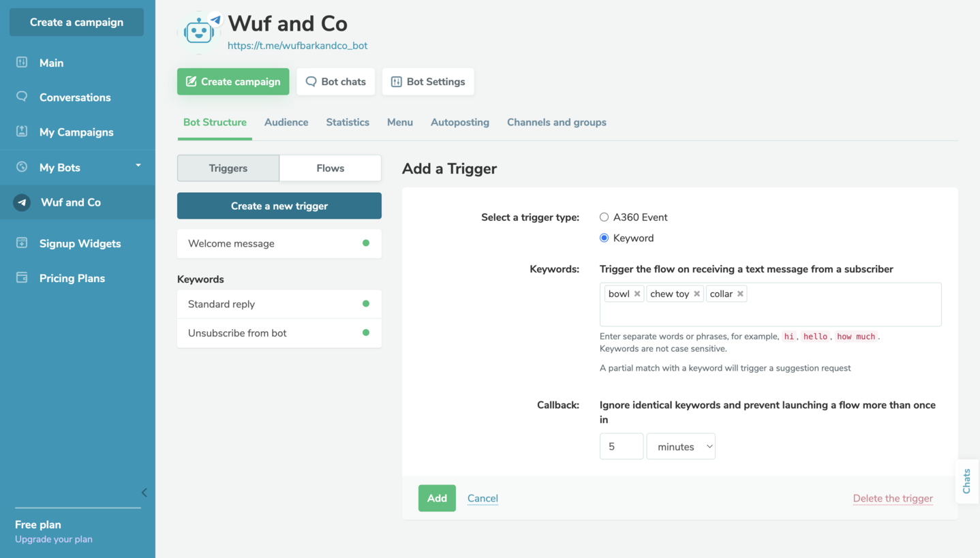Open the Autoposting tab

[459, 123]
